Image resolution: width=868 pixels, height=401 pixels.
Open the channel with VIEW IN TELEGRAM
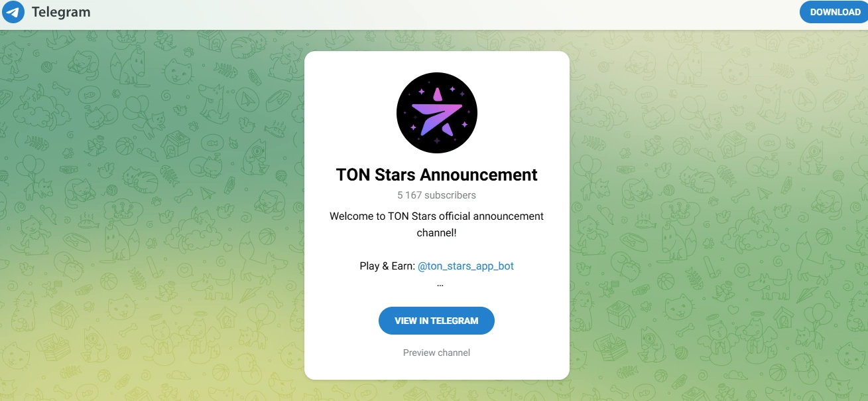(436, 321)
